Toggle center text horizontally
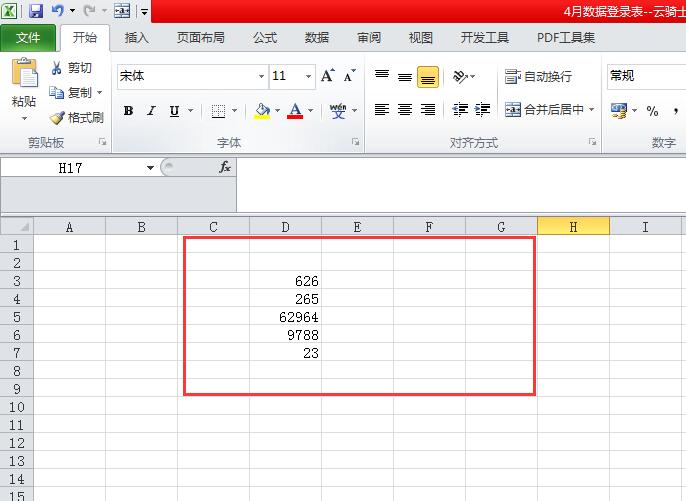This screenshot has height=501, width=686. [x=405, y=109]
